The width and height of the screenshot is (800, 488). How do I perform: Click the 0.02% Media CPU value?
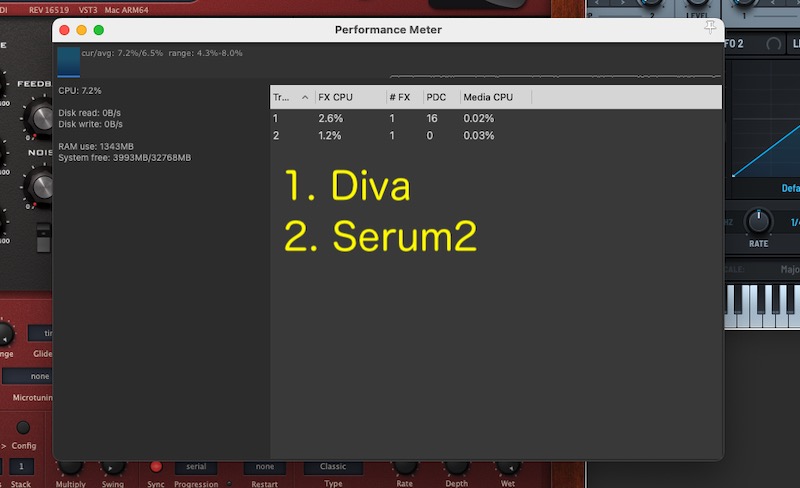(x=479, y=118)
